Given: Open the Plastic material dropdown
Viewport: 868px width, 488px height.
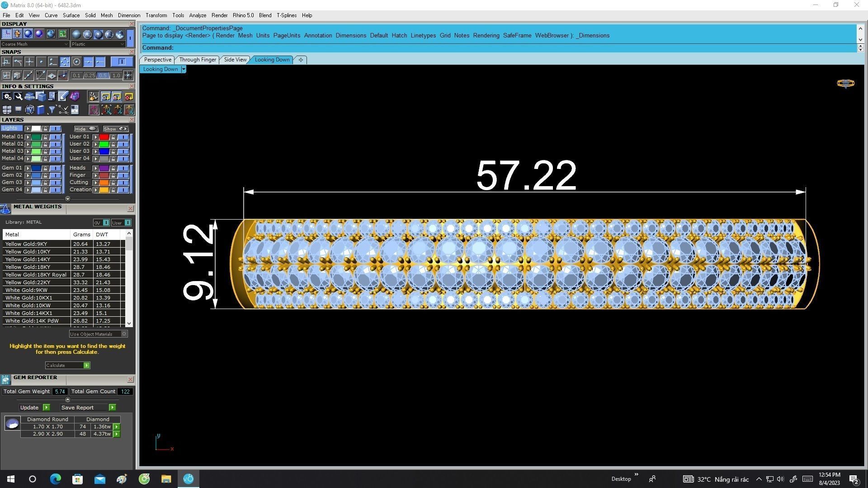Looking at the screenshot, I should pyautogui.click(x=98, y=44).
